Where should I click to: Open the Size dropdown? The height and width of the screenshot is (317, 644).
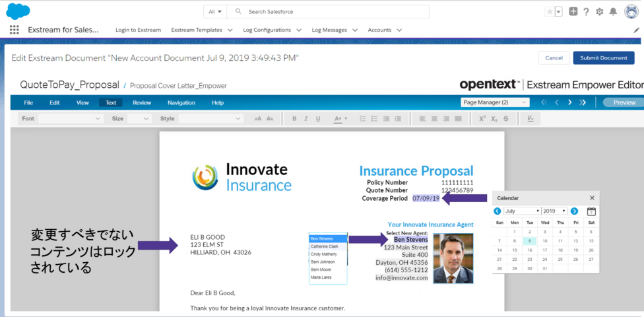[x=139, y=118]
